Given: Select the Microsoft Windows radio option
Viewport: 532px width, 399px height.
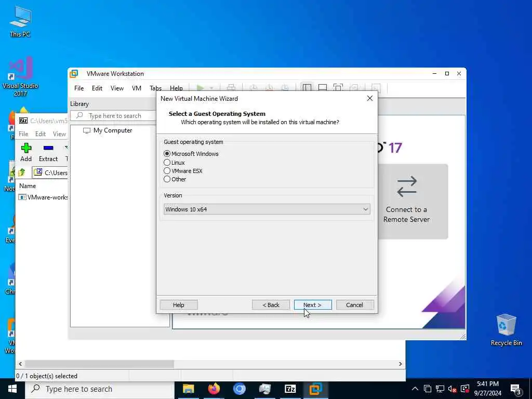Looking at the screenshot, I should tap(191, 154).
